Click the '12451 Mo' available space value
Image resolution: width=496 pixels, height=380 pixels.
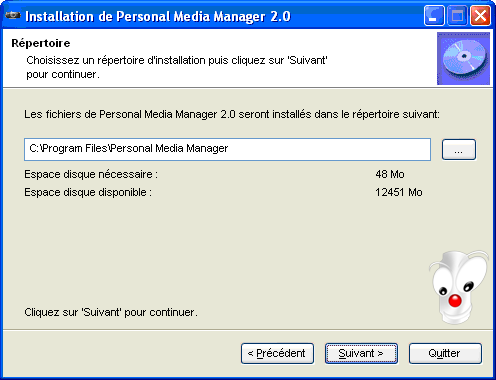tap(399, 192)
